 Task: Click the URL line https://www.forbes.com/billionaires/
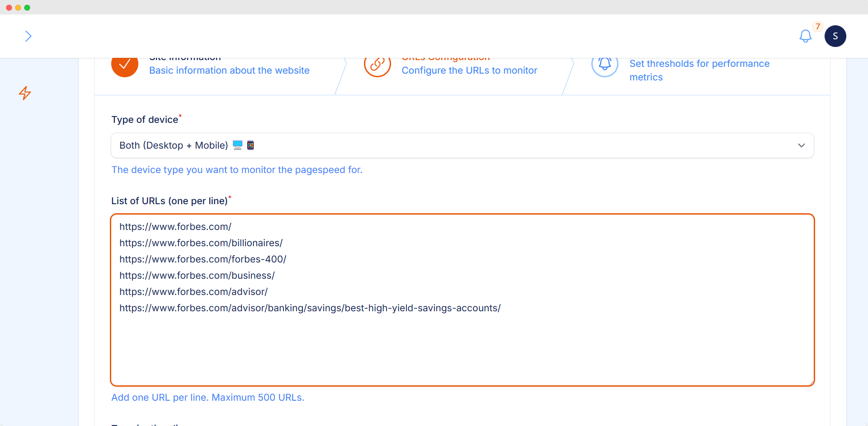(x=201, y=243)
